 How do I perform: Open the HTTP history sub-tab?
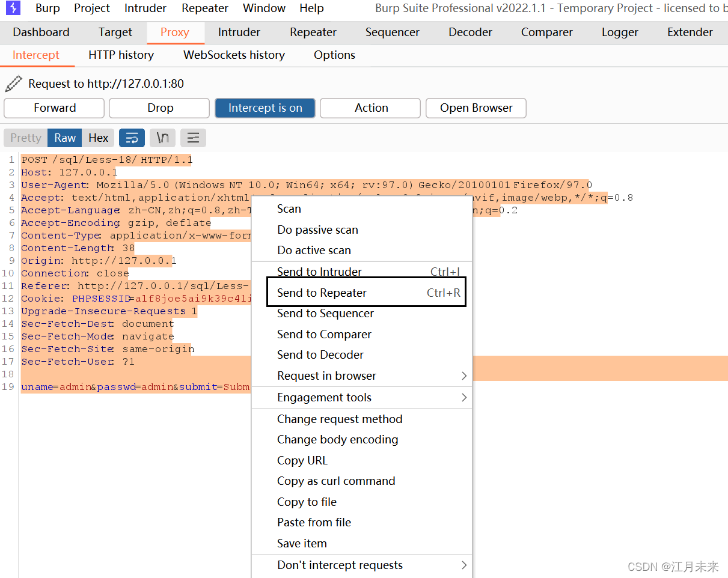click(x=121, y=55)
